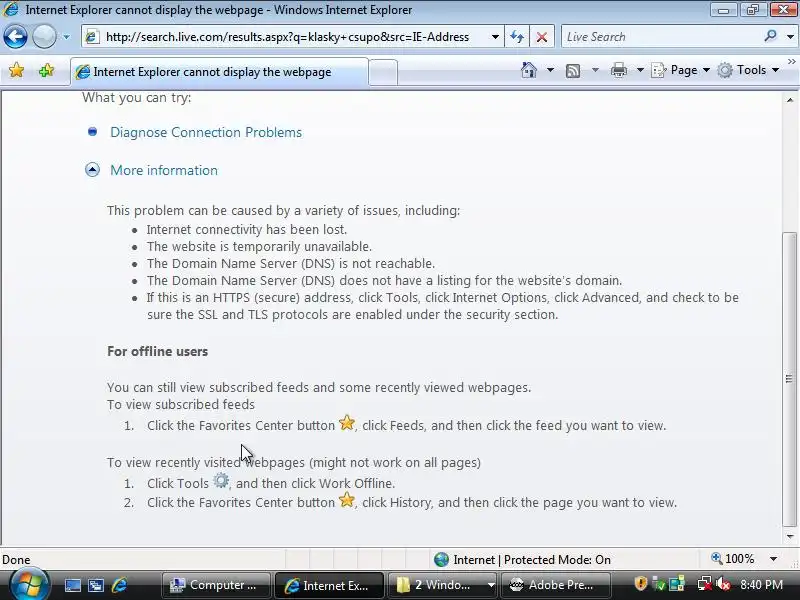The height and width of the screenshot is (600, 800).
Task: Open the Print dropdown arrow
Action: (640, 70)
